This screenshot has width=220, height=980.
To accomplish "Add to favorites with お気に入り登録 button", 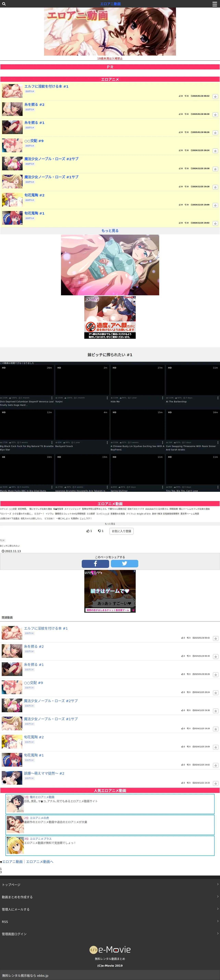I will (121, 531).
